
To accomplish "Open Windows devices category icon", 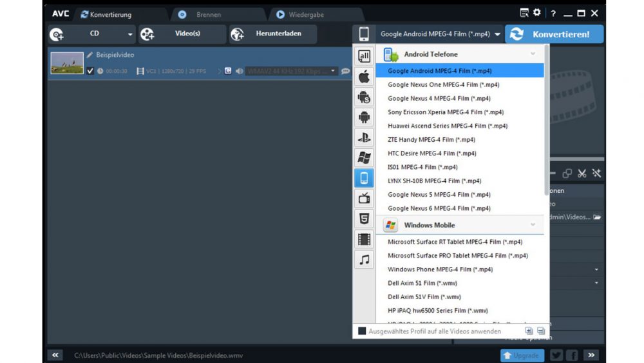I will tap(364, 157).
